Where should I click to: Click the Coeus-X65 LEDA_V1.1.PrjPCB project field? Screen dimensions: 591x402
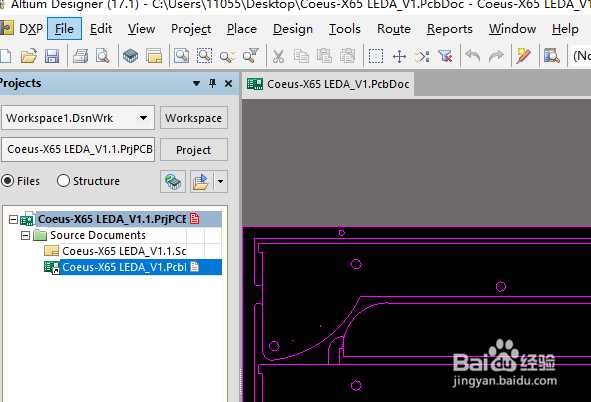click(x=78, y=150)
